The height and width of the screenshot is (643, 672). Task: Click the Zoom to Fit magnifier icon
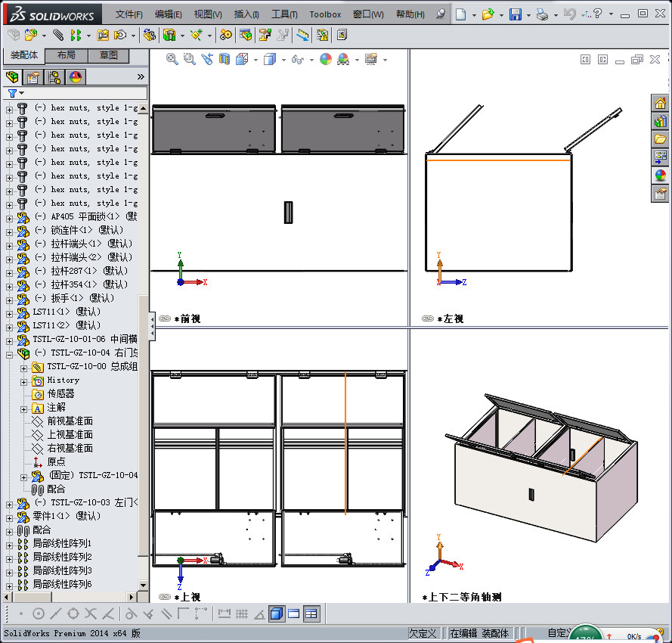(172, 59)
